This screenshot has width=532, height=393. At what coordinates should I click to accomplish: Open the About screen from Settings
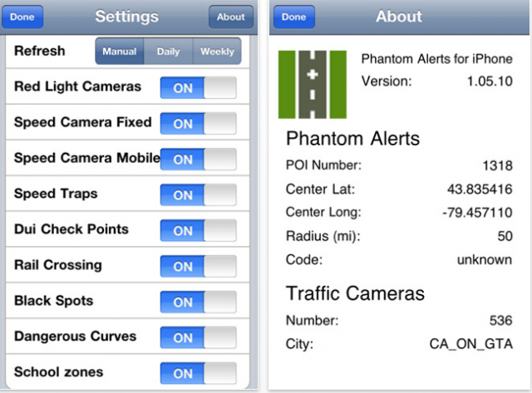(231, 17)
